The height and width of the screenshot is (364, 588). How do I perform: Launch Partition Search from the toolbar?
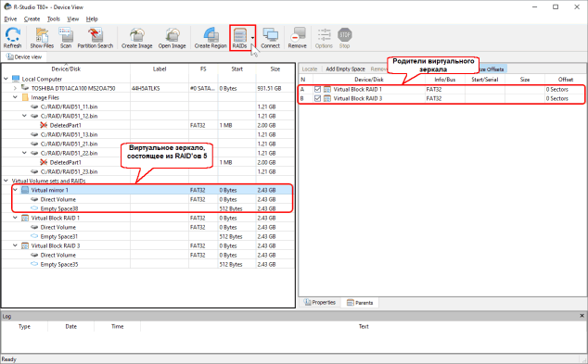(95, 35)
